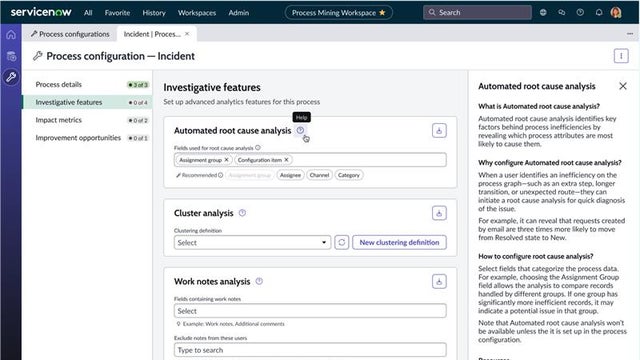Close the Incident process tab

(187, 34)
